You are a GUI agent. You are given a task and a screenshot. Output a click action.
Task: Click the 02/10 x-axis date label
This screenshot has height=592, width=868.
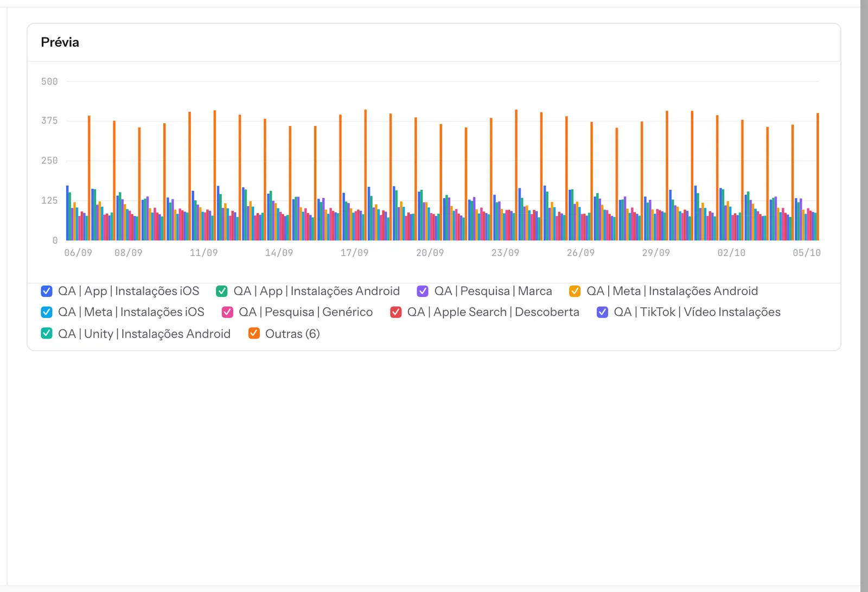732,253
